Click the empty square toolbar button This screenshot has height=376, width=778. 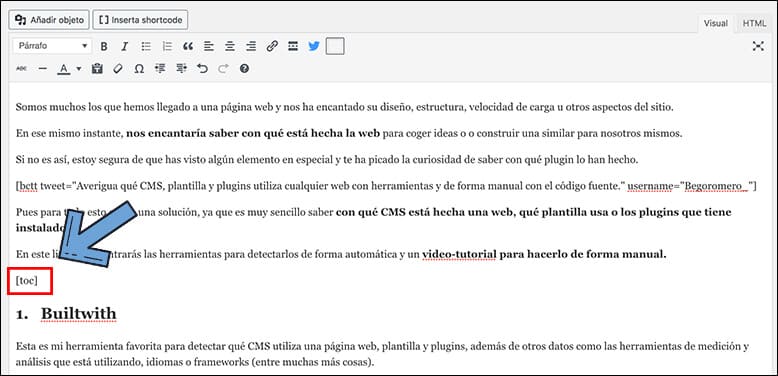click(x=335, y=47)
